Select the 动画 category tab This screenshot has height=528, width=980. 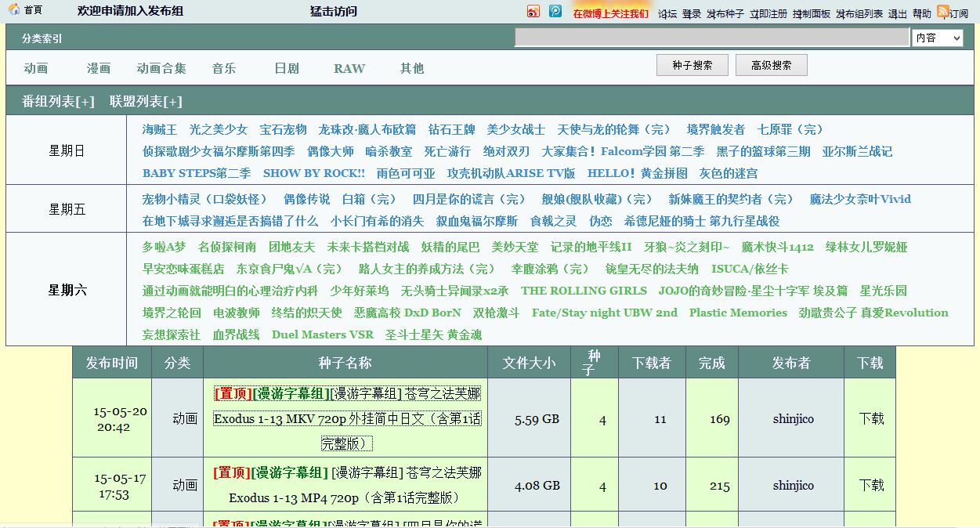(36, 68)
